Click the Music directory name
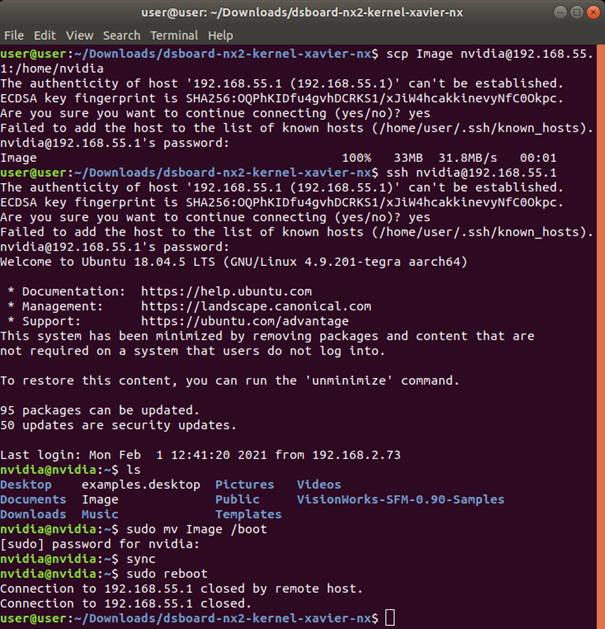Screen dimensions: 605x629 click(100, 514)
